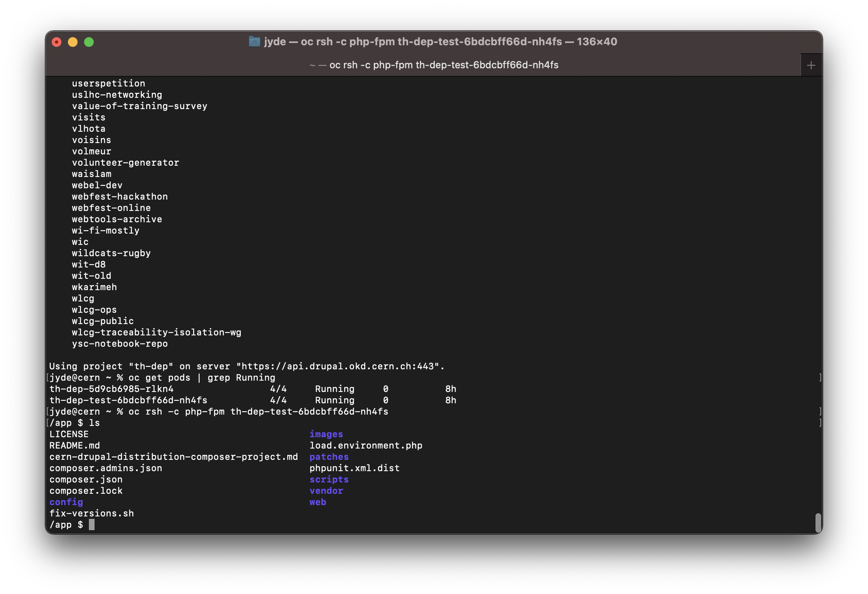
Task: Click the green zoom window button
Action: pos(89,42)
